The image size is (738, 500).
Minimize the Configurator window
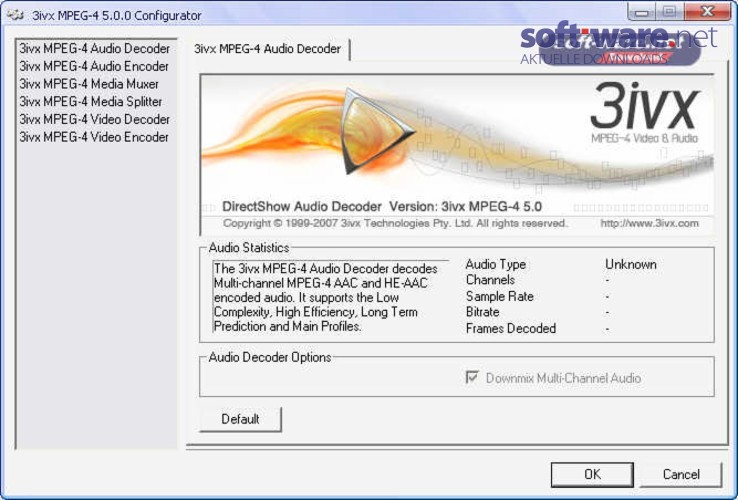[x=641, y=12]
